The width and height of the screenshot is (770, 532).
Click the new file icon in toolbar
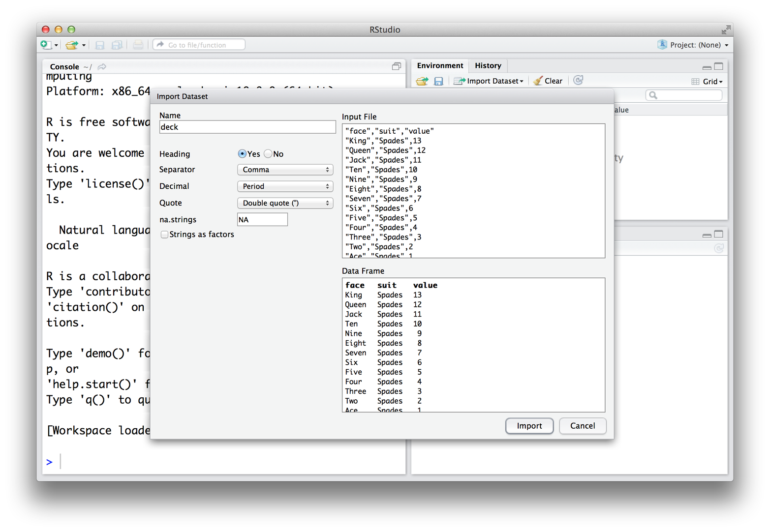coord(46,45)
